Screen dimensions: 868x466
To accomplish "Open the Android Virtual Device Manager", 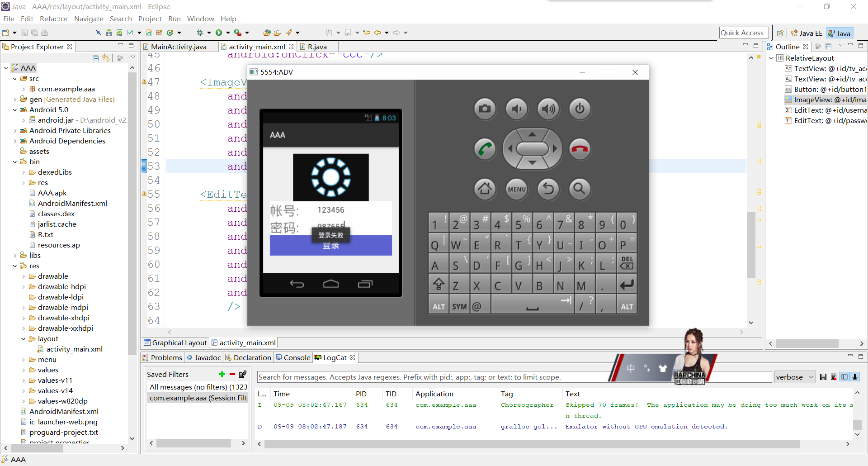I will (119, 33).
